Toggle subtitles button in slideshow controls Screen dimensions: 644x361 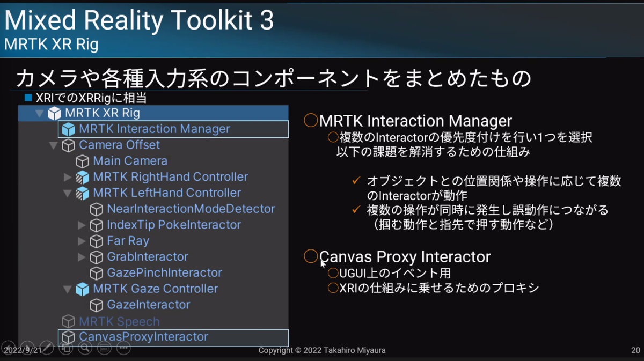104,348
